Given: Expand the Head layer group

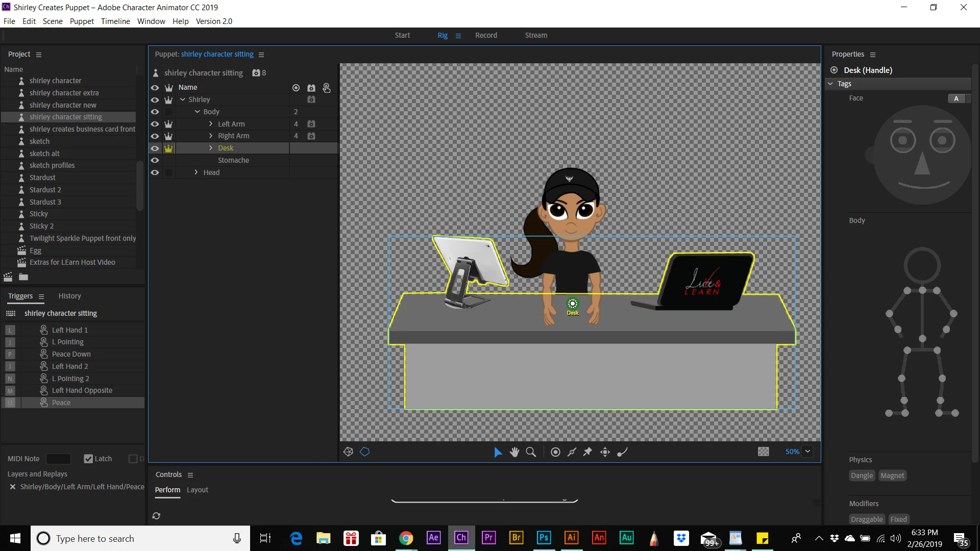Looking at the screenshot, I should tap(196, 172).
